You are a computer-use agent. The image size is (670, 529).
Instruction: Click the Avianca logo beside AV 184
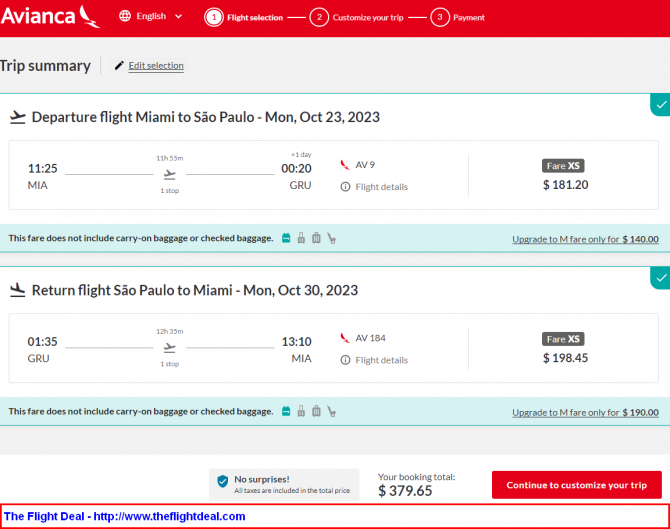[x=345, y=338]
